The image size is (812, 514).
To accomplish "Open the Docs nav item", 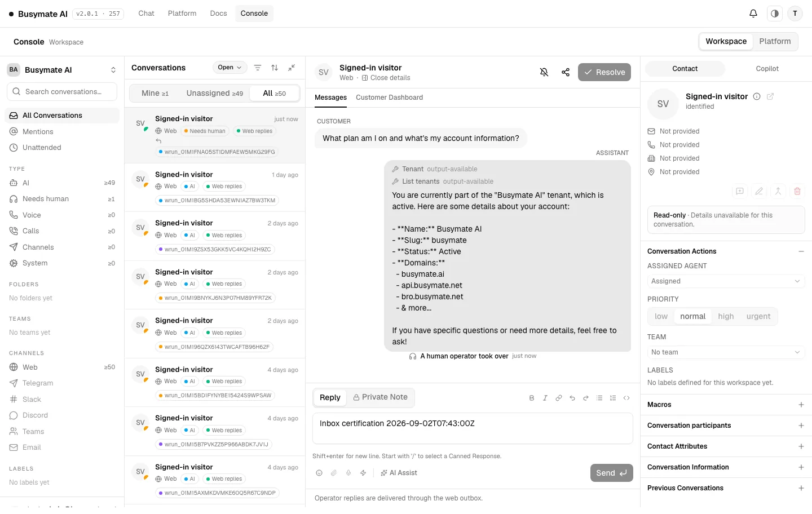I will [x=218, y=14].
